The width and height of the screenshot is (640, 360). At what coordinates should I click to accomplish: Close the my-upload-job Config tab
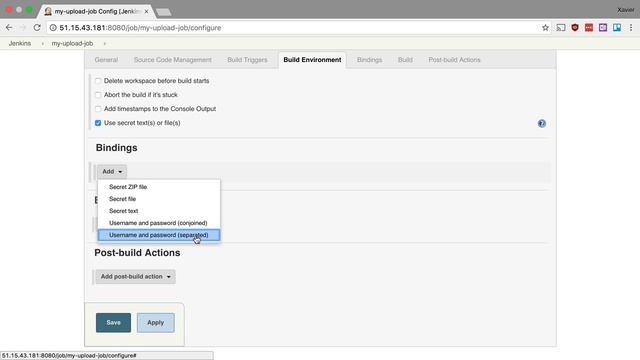[146, 11]
